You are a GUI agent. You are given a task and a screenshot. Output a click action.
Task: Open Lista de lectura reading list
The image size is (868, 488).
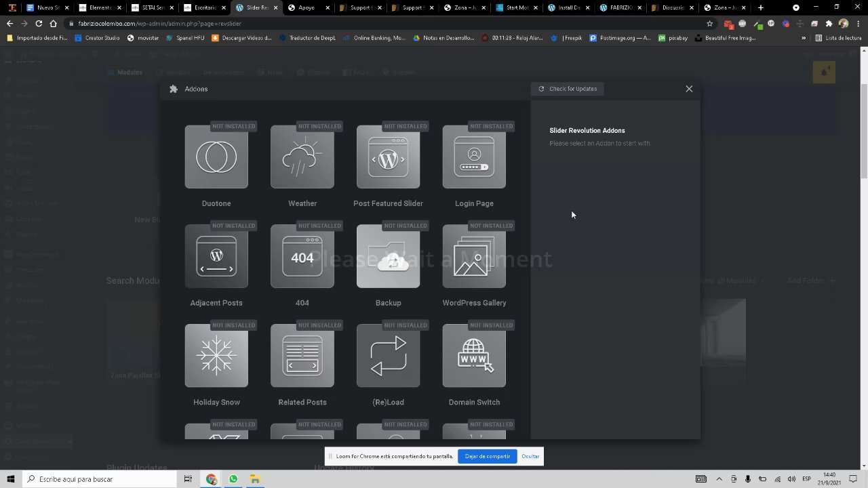[x=838, y=38]
